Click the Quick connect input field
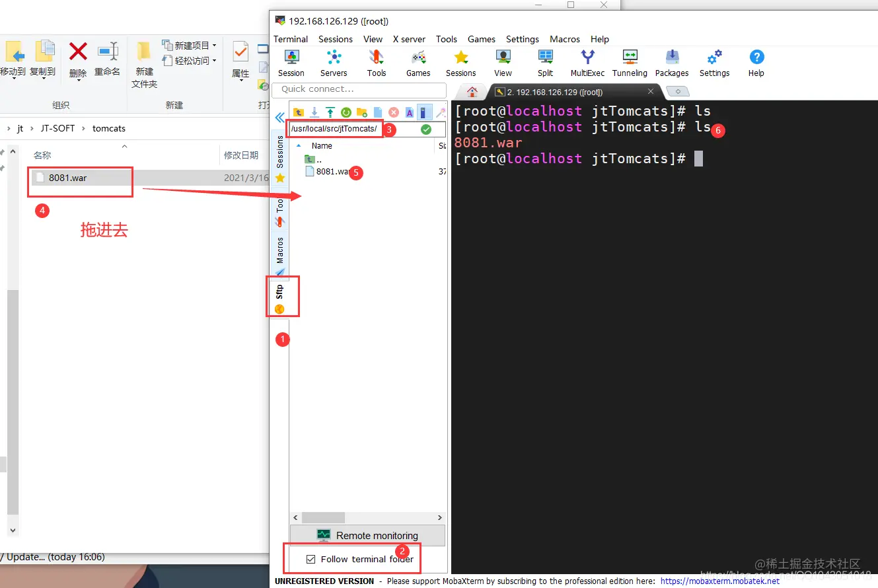Viewport: 878px width, 588px height. [x=359, y=89]
